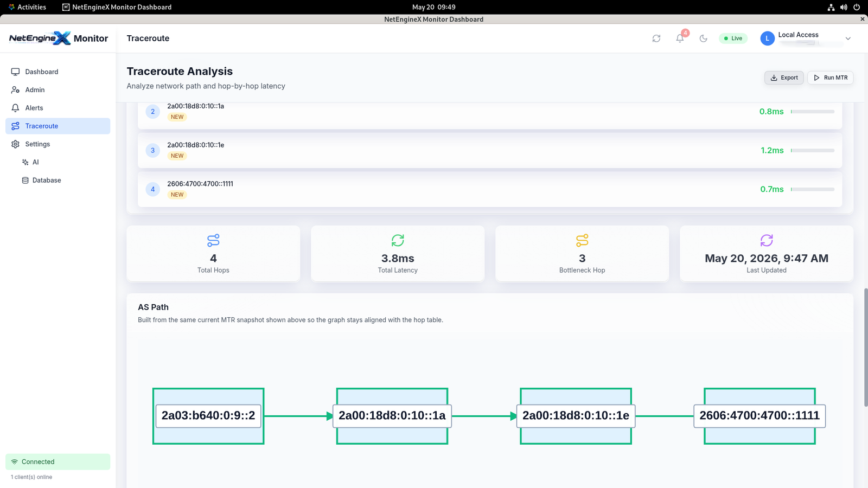Click the Live status badge
The height and width of the screenshot is (488, 868).
click(733, 38)
